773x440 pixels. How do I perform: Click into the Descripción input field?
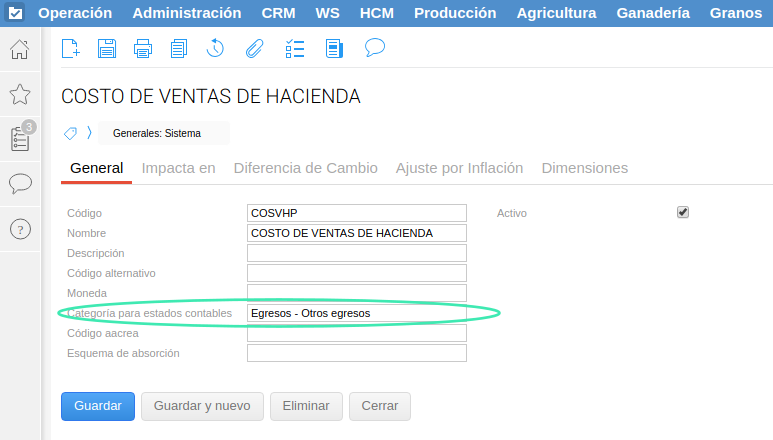click(x=356, y=253)
